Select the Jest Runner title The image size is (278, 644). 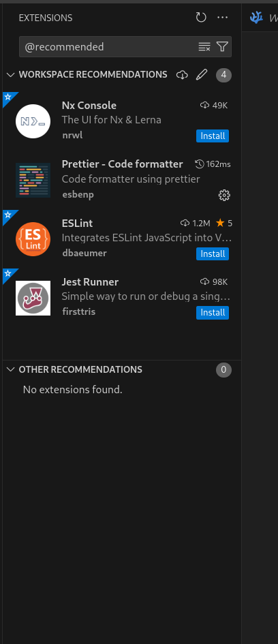[90, 282]
